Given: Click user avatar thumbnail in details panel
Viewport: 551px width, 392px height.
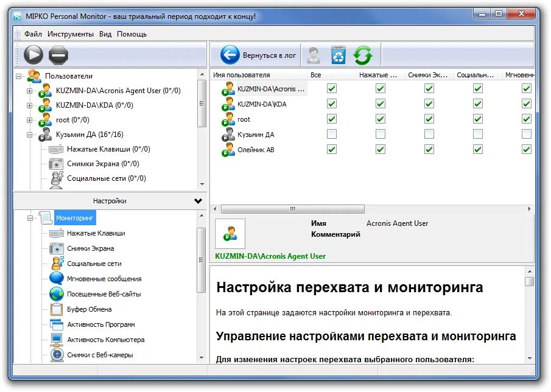Looking at the screenshot, I should click(x=230, y=233).
